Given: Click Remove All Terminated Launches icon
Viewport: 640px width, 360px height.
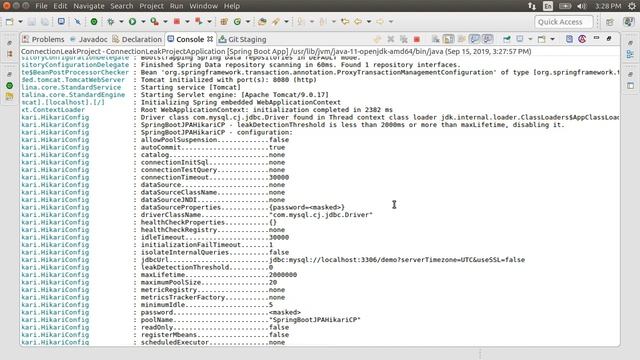Looking at the screenshot, I should point(404,39).
